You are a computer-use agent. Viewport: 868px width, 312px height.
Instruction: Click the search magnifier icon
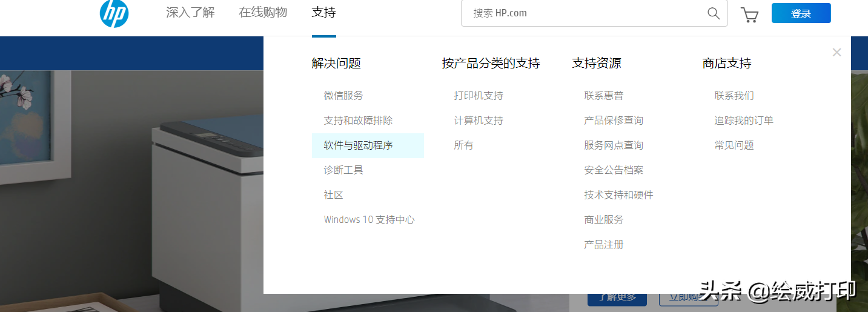(x=714, y=13)
